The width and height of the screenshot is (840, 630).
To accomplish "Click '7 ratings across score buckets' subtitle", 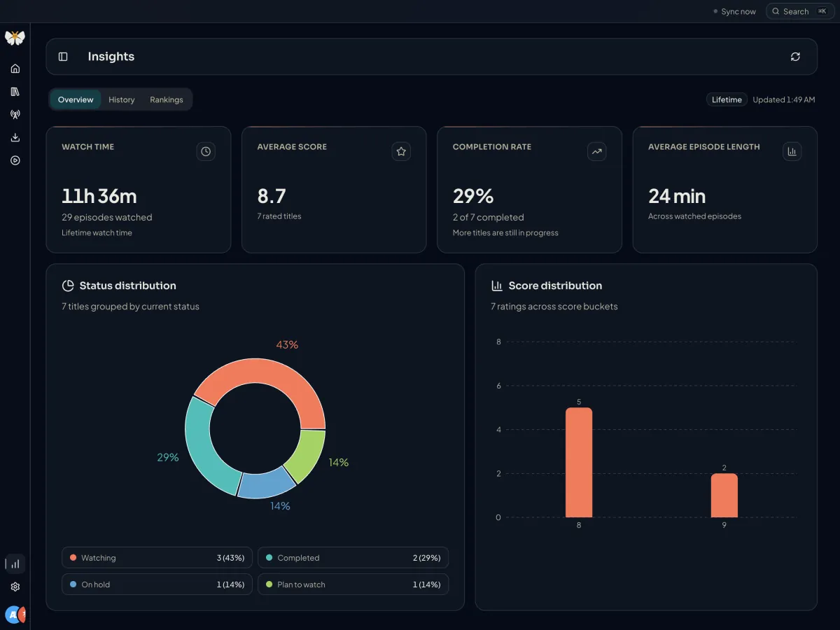I will coord(554,307).
